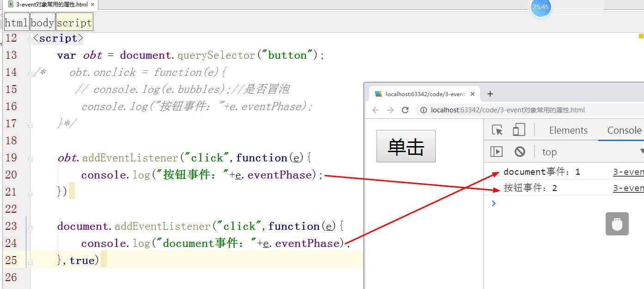
Task: Click eventPhase on line 20
Action: pos(280,175)
